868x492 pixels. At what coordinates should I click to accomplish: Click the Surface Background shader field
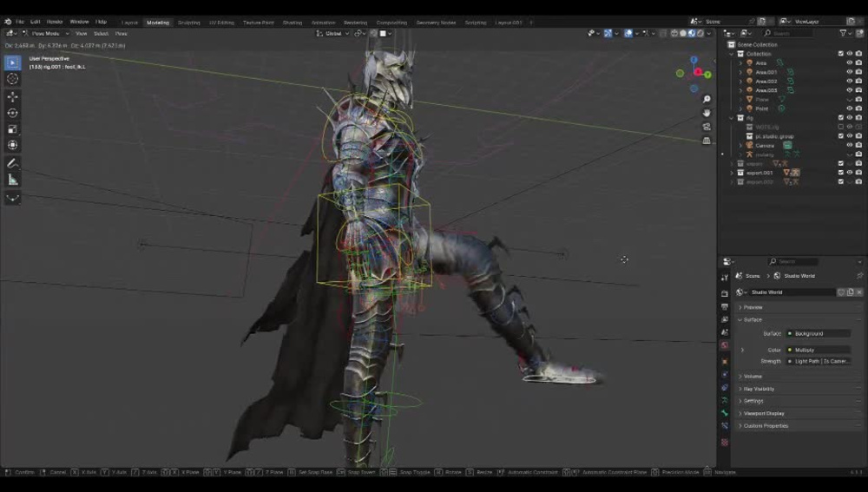(819, 334)
